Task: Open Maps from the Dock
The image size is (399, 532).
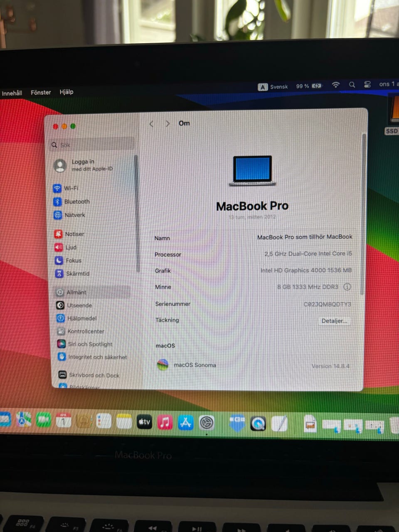Action: [x=24, y=420]
